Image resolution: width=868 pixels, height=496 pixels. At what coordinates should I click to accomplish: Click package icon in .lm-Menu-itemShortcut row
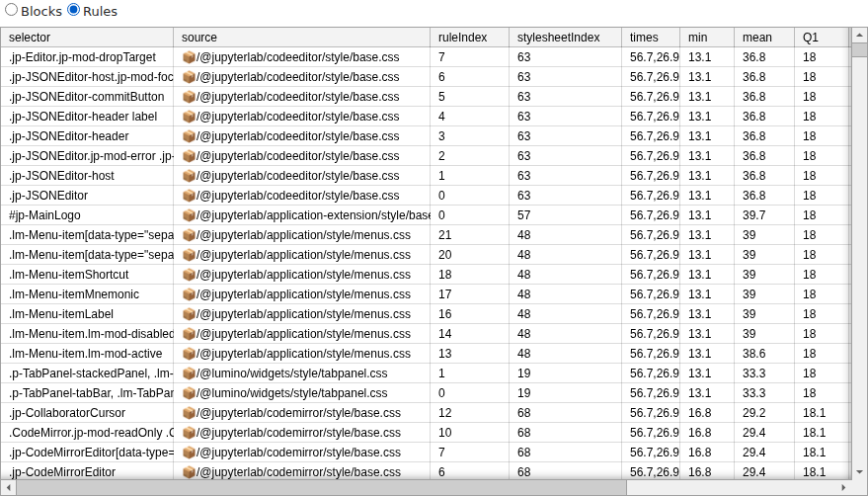coord(189,275)
